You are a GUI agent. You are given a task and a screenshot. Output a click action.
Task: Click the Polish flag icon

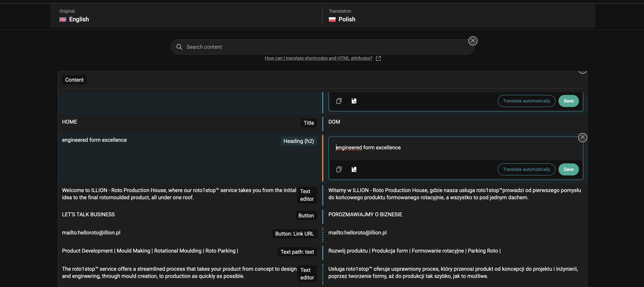click(x=332, y=19)
